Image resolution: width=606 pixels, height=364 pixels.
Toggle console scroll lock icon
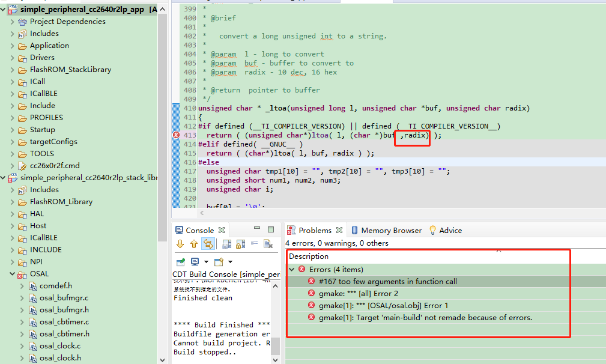click(240, 244)
